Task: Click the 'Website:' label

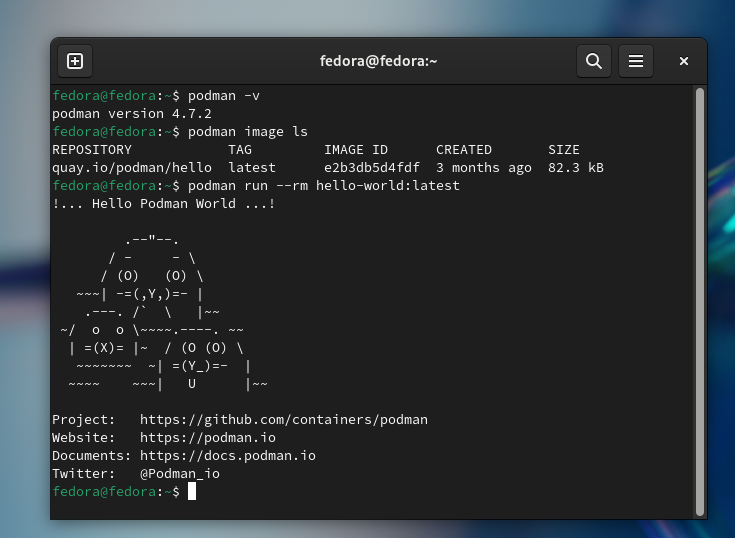Action: (x=83, y=438)
